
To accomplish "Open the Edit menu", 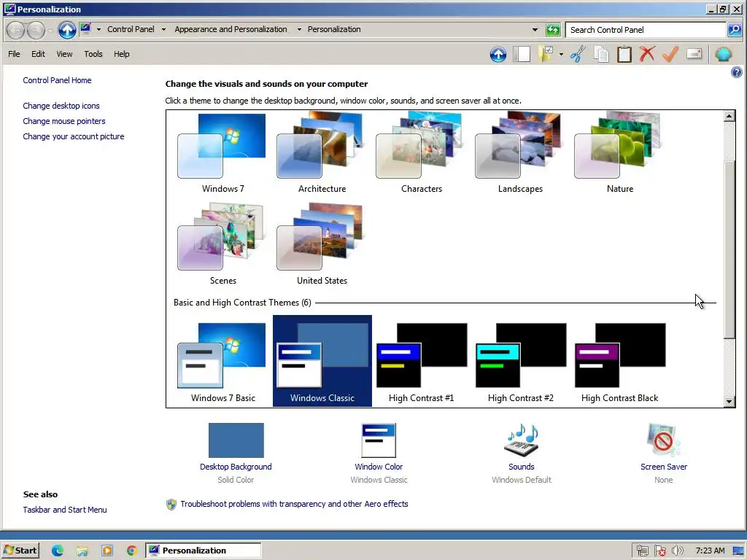I will (x=38, y=54).
